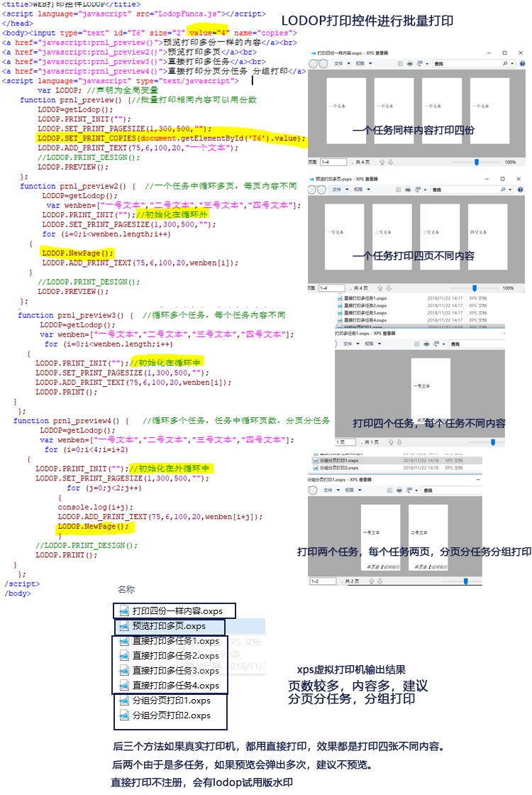Click the page number field showing 1–4 in the 打印四份一样内容 viewer
This screenshot has height=795, width=532.
point(333,163)
